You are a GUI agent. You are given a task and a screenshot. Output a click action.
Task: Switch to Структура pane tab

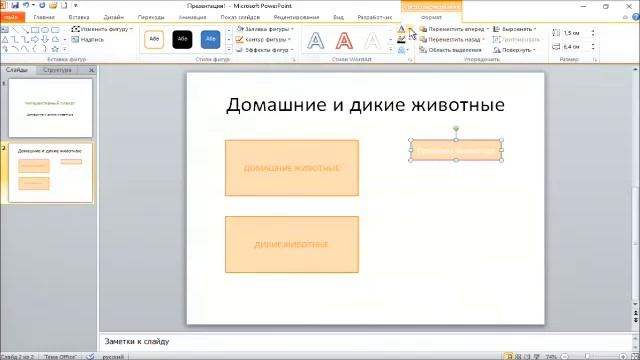tap(57, 70)
